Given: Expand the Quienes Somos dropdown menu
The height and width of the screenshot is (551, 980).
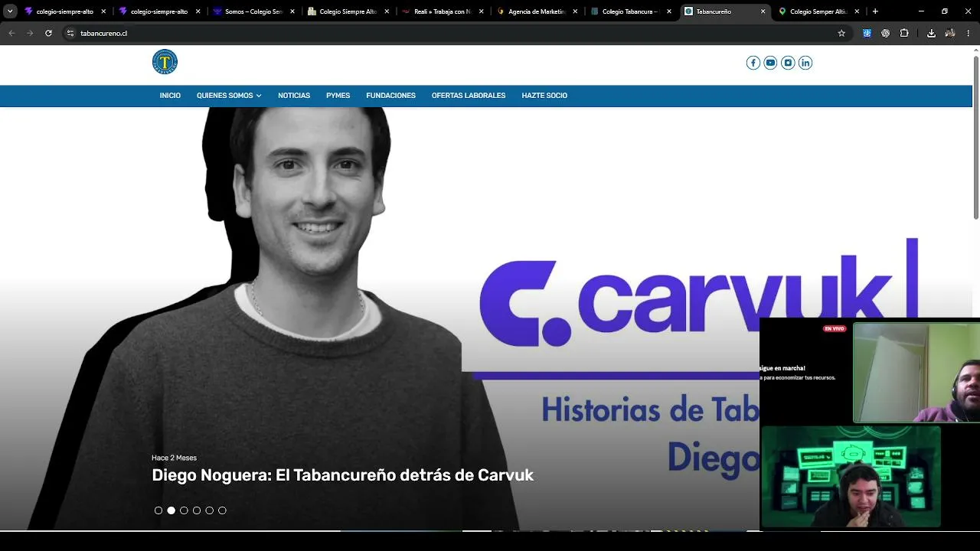Looking at the screenshot, I should 229,96.
